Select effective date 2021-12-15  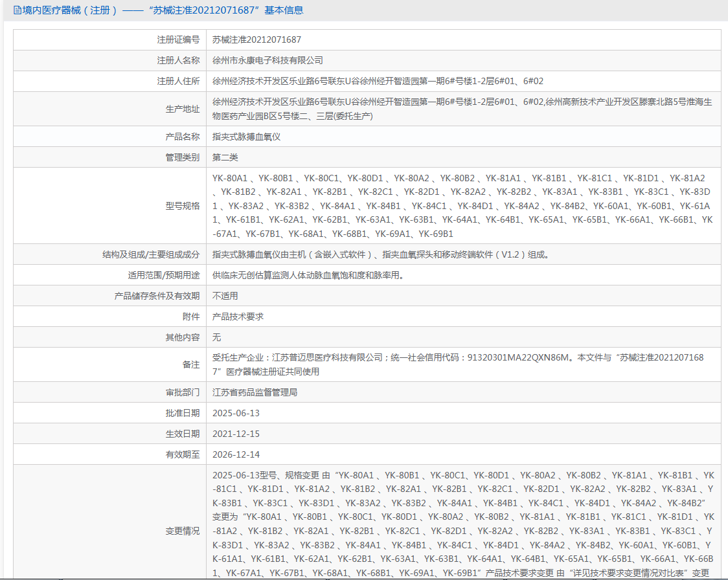pos(236,434)
